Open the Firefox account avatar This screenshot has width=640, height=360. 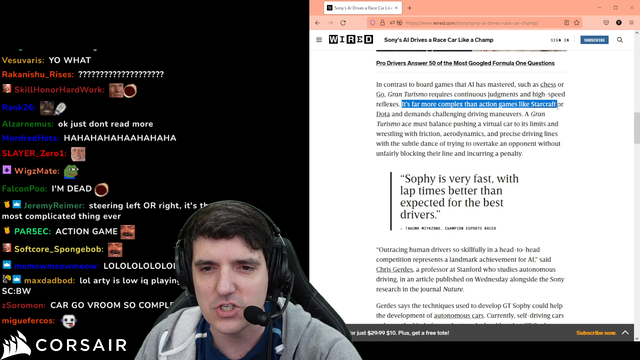click(619, 23)
